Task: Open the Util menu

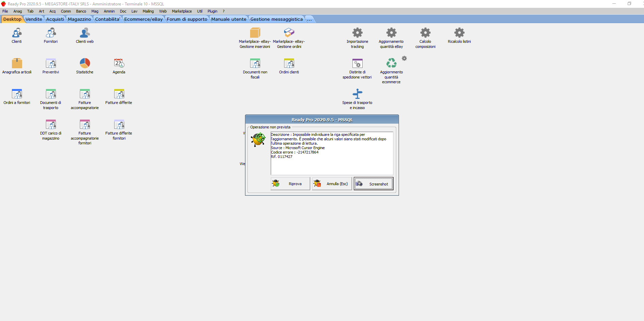Action: point(200,11)
